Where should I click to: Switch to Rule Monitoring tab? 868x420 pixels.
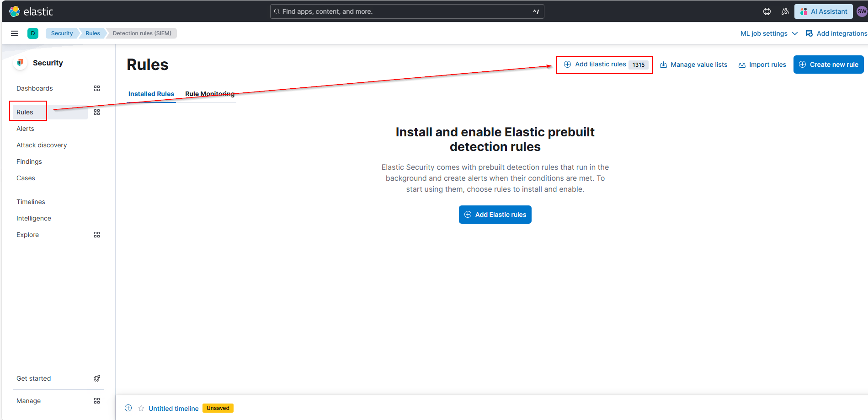pos(210,94)
